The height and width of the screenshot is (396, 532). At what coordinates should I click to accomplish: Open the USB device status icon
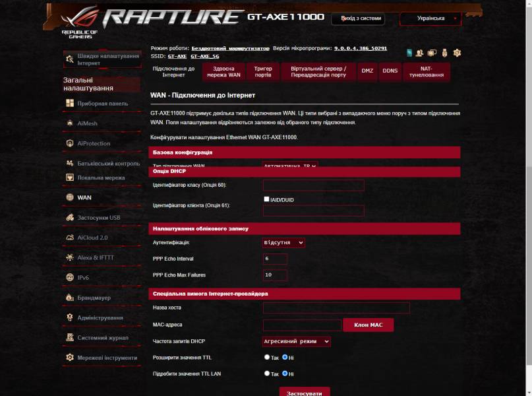pos(445,53)
